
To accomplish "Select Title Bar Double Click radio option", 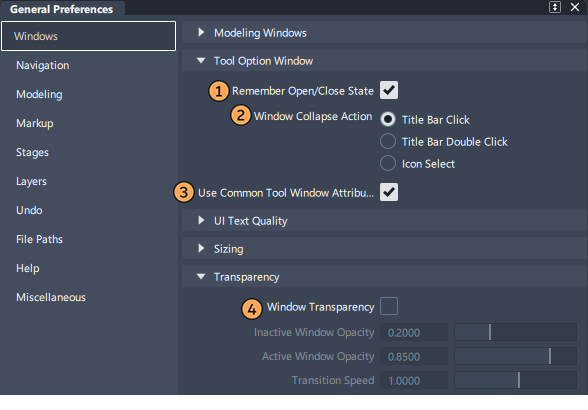I will pyautogui.click(x=388, y=141).
